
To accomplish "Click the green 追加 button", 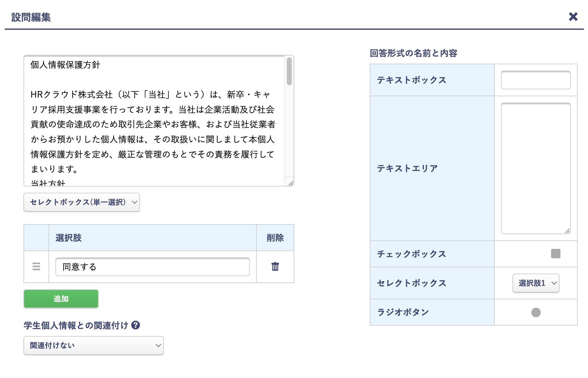I will (x=61, y=299).
